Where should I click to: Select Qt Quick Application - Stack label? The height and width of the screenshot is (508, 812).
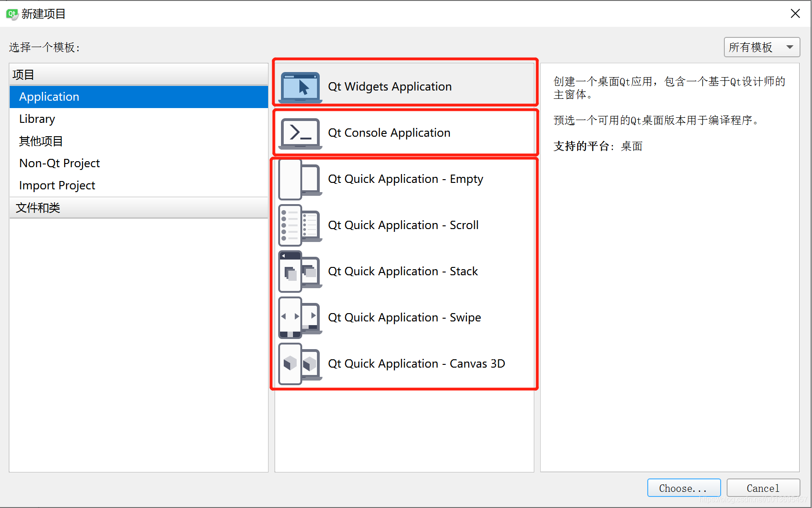[403, 272]
